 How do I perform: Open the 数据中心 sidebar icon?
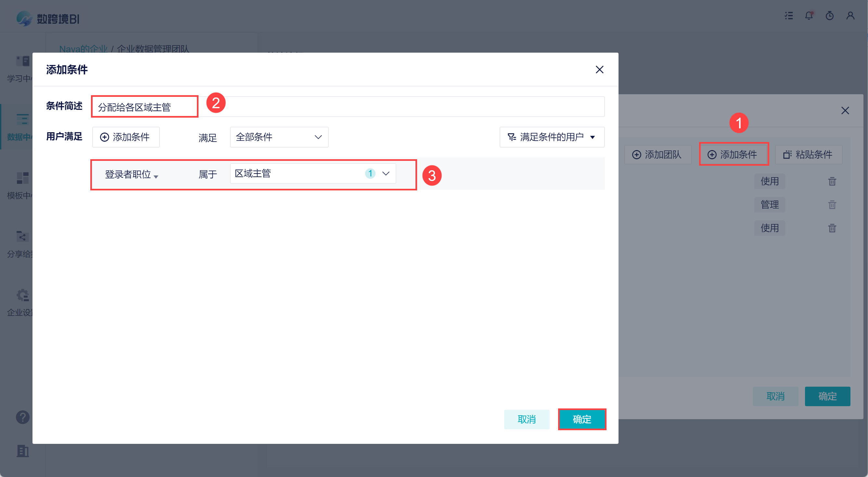point(22,120)
